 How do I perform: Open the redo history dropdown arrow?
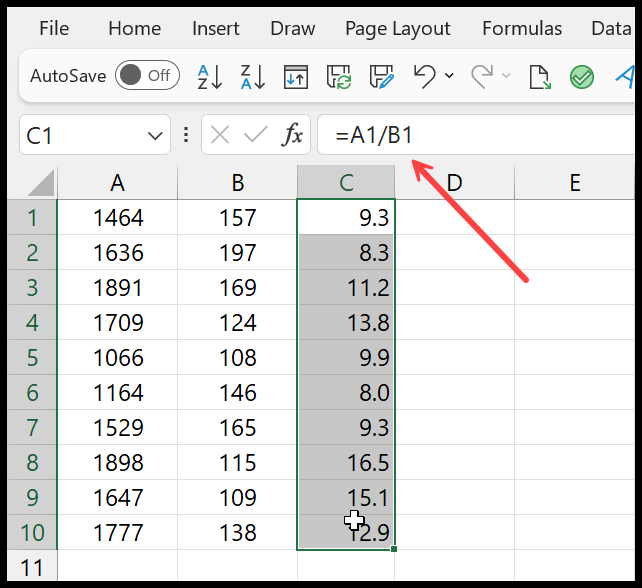click(506, 76)
